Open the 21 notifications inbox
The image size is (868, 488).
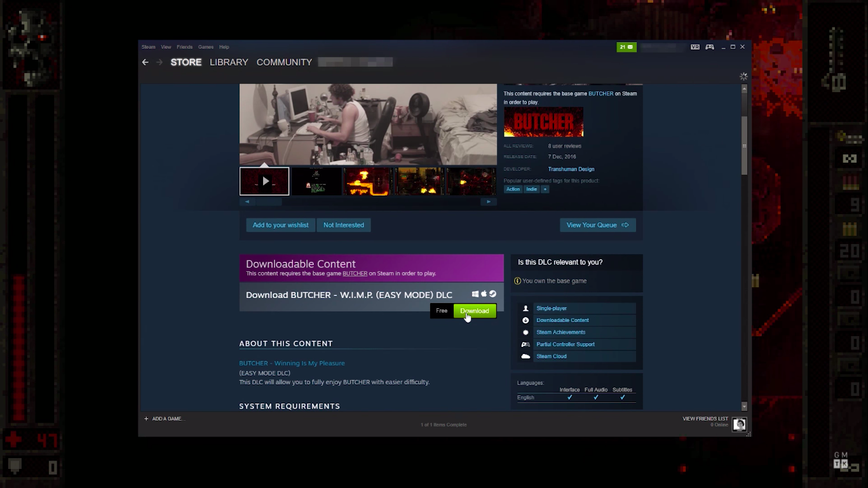click(x=627, y=47)
